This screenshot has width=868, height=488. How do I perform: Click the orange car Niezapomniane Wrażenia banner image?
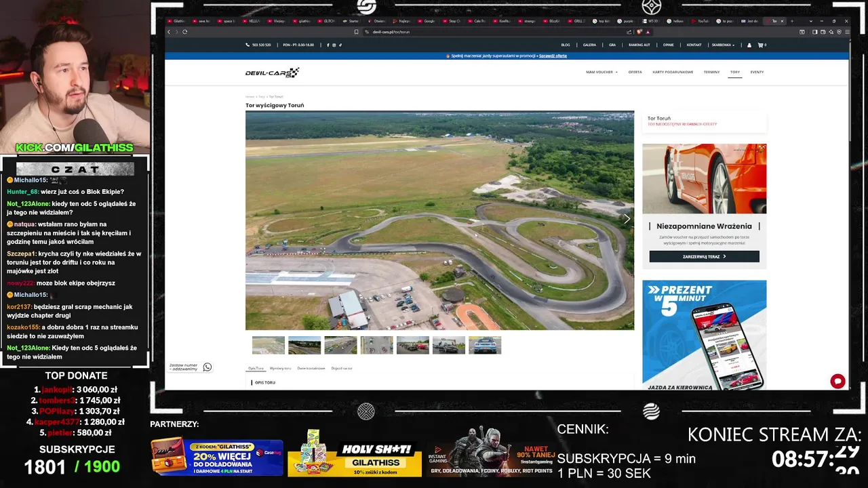[704, 179]
